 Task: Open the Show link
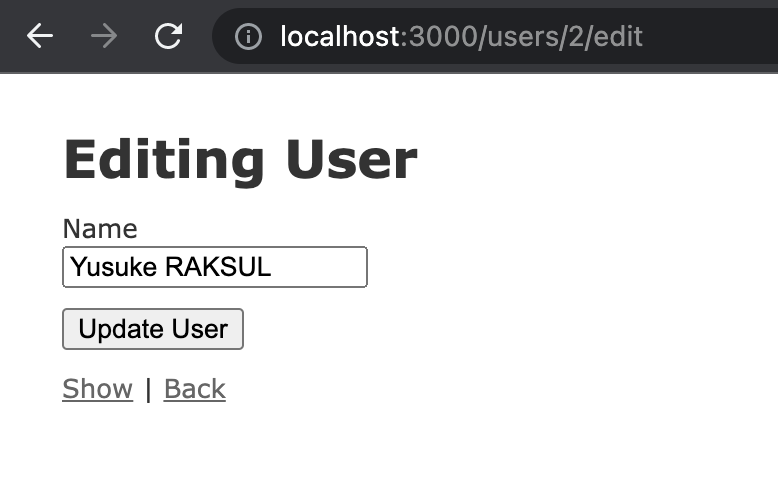98,388
